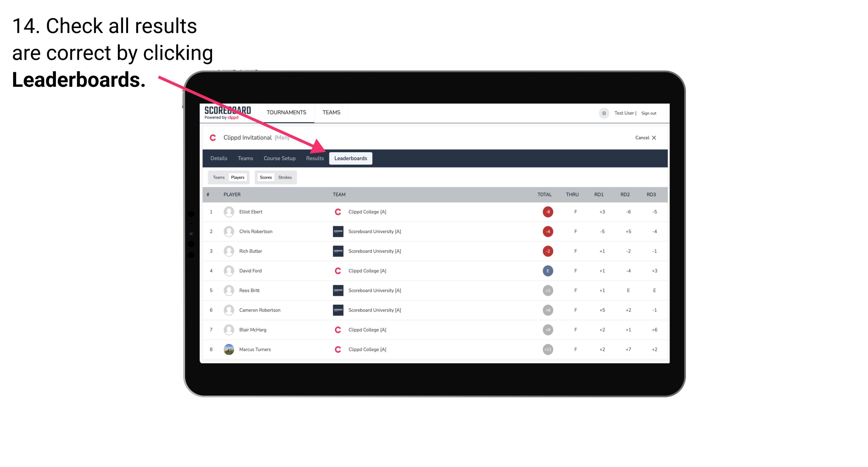
Task: Select the Leaderboards tab
Action: (x=351, y=159)
